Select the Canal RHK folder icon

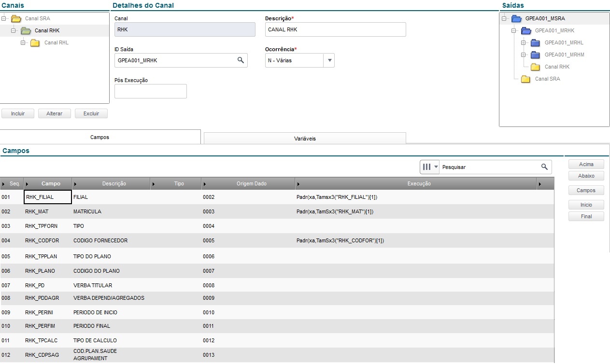26,31
